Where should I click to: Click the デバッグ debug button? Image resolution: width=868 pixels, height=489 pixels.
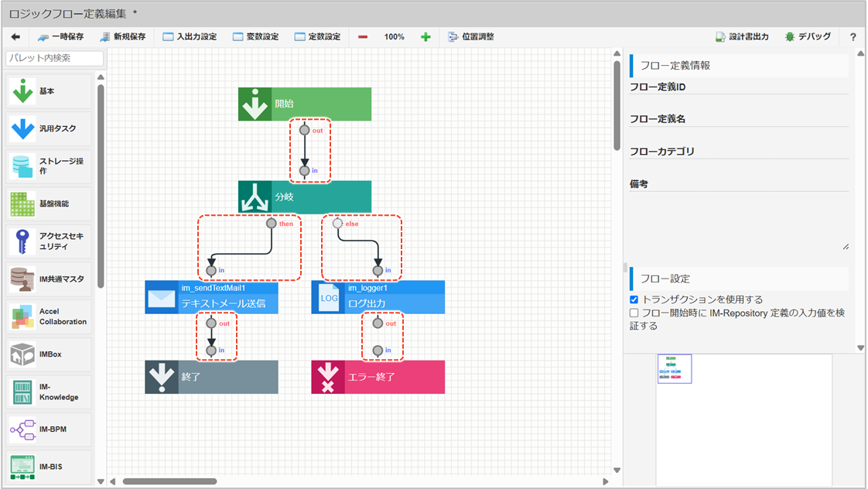808,36
